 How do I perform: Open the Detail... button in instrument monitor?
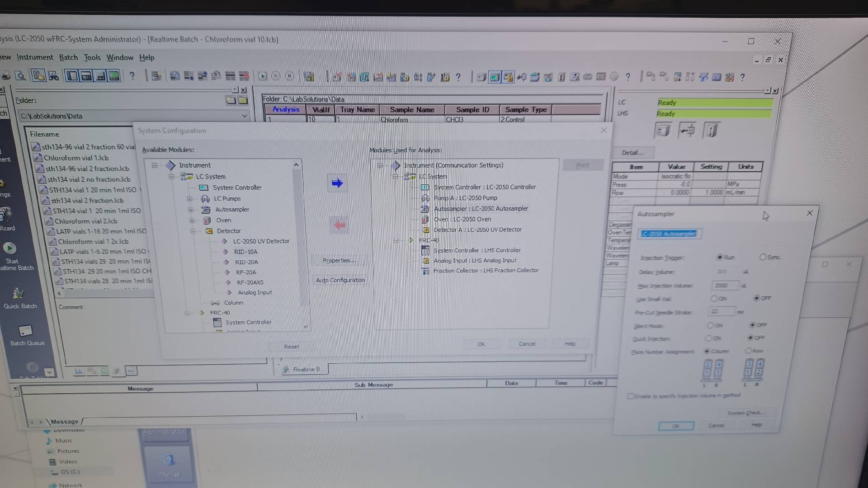pyautogui.click(x=632, y=153)
